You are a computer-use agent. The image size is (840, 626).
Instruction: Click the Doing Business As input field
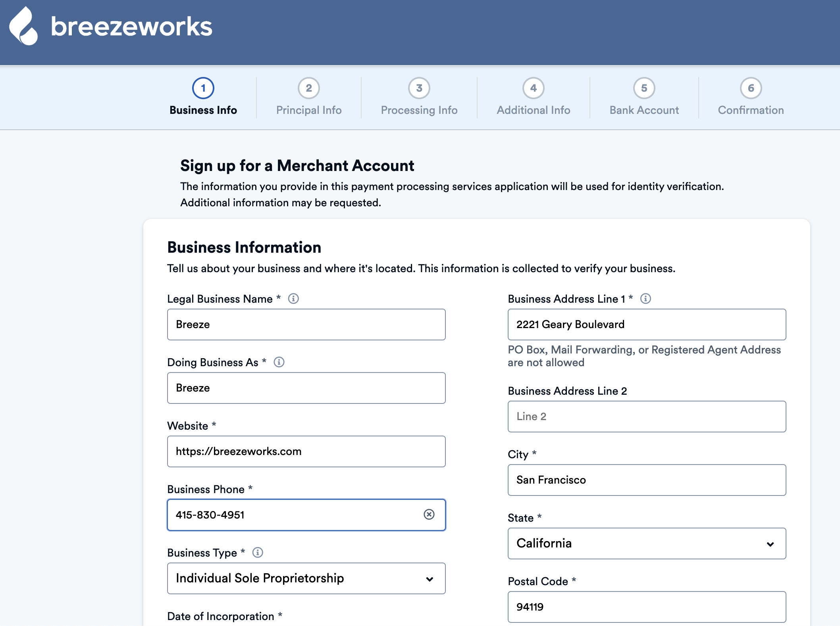pos(306,388)
